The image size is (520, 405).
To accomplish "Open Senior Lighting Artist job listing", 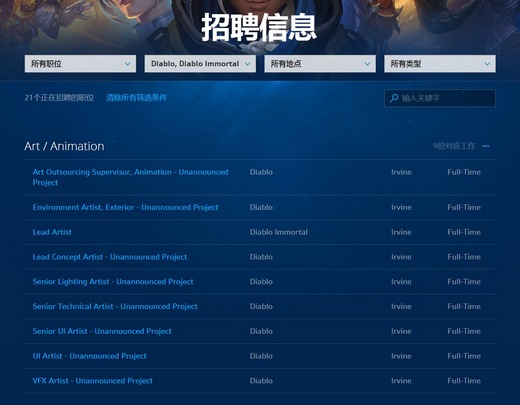I will 113,282.
